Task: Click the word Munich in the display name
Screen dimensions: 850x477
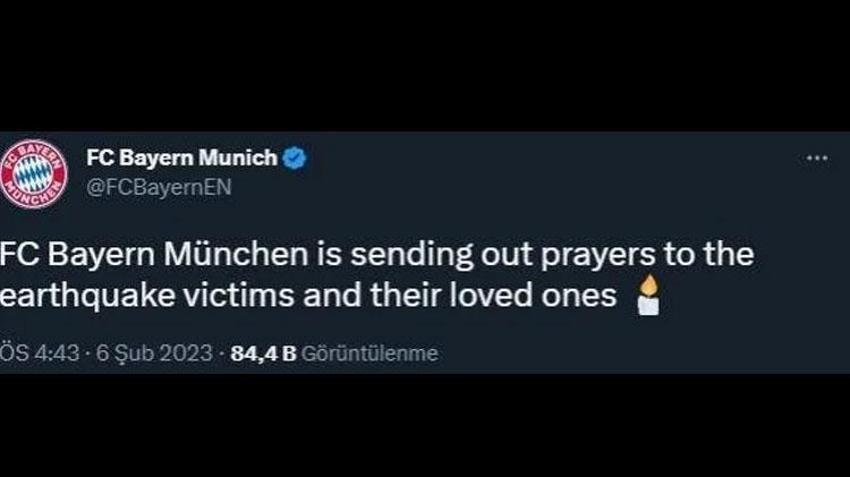Action: pos(238,158)
